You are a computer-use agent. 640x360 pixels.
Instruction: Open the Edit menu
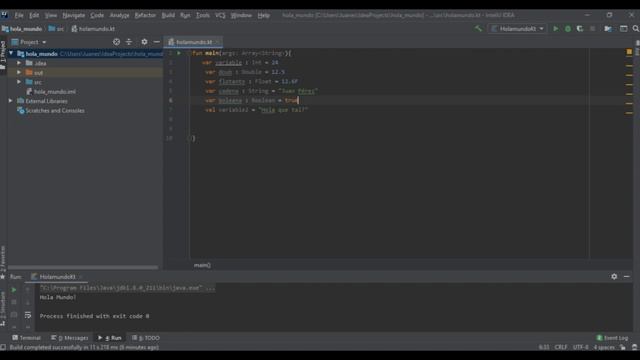point(34,15)
